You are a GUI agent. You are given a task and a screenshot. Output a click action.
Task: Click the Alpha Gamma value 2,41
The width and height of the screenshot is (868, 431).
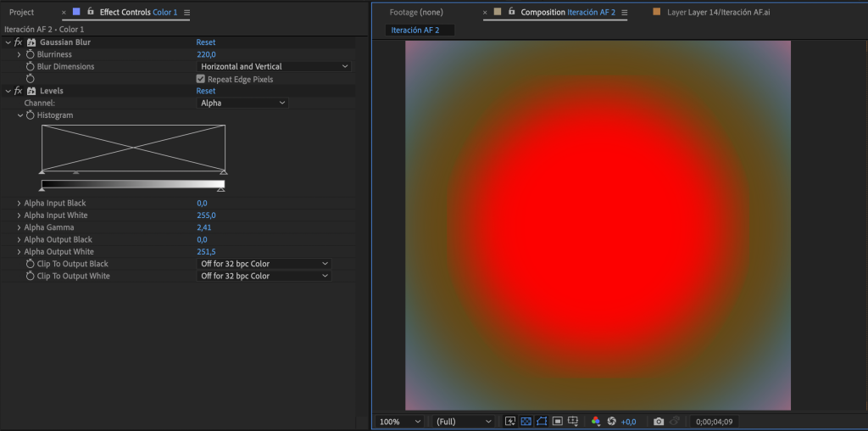[203, 227]
